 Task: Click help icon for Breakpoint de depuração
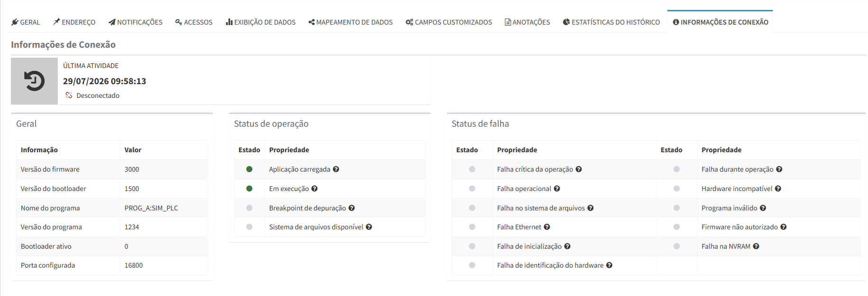point(351,208)
